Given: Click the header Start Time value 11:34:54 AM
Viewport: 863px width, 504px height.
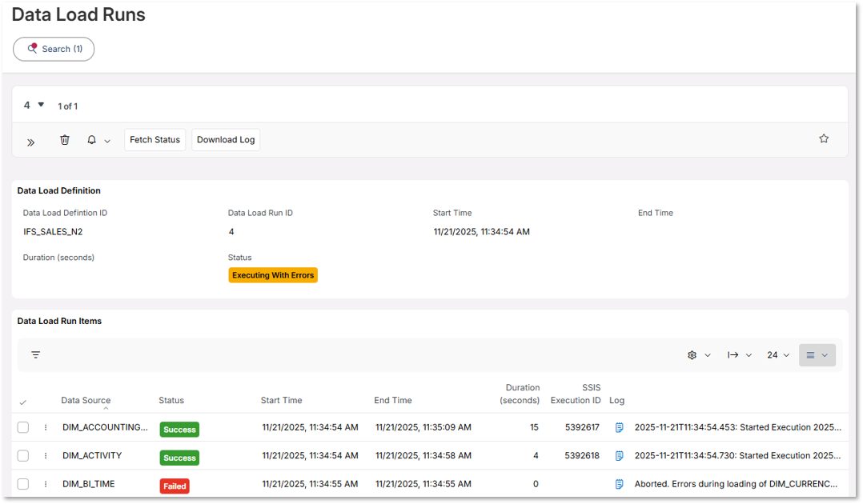Looking at the screenshot, I should (482, 232).
